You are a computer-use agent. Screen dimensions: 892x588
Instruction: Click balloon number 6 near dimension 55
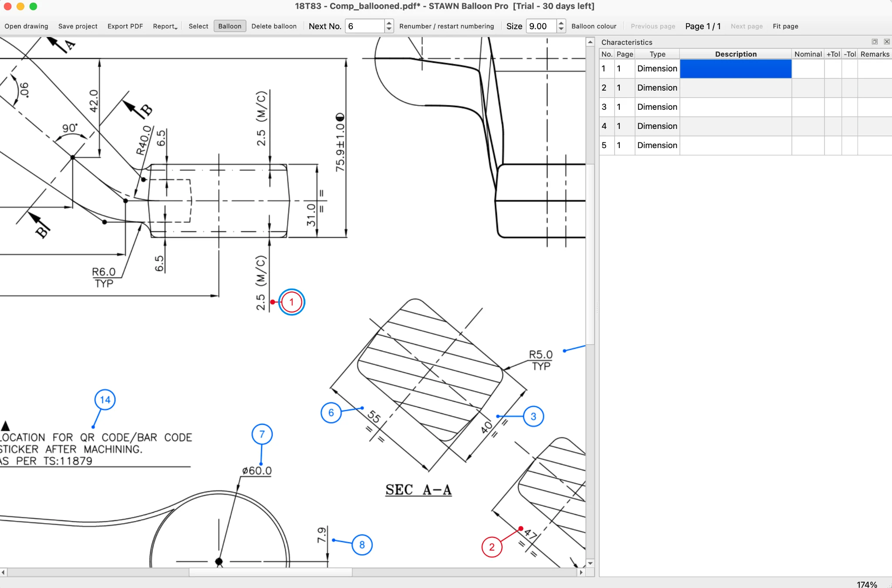[331, 412]
